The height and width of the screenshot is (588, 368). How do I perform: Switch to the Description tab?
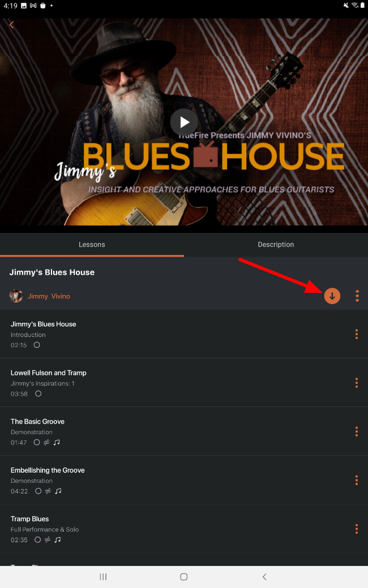pos(276,244)
